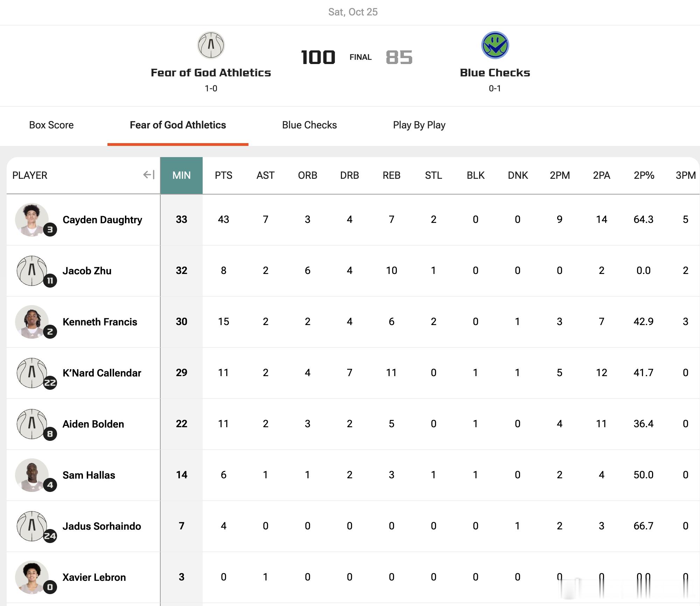The image size is (700, 606).
Task: Open Aiden Bolden's player name link
Action: tap(93, 424)
